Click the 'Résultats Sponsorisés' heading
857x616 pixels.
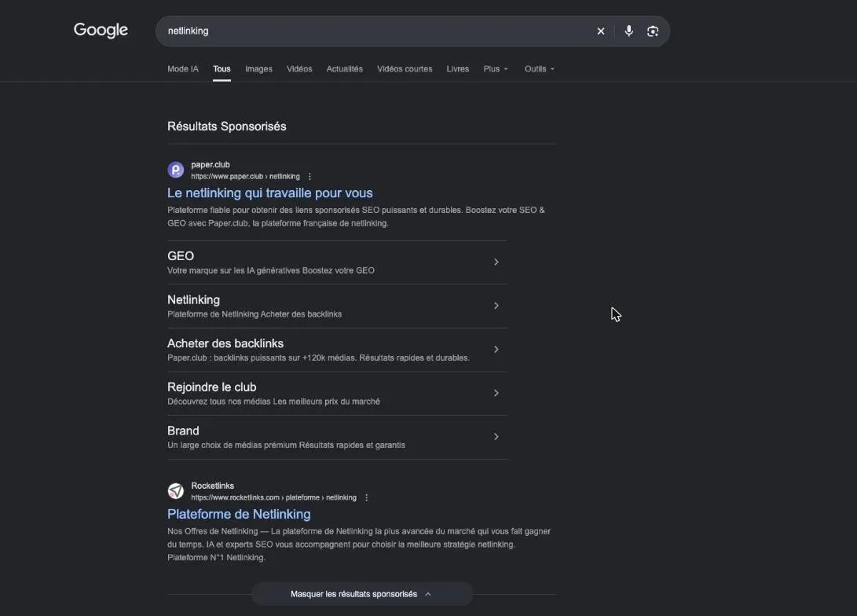(x=227, y=126)
